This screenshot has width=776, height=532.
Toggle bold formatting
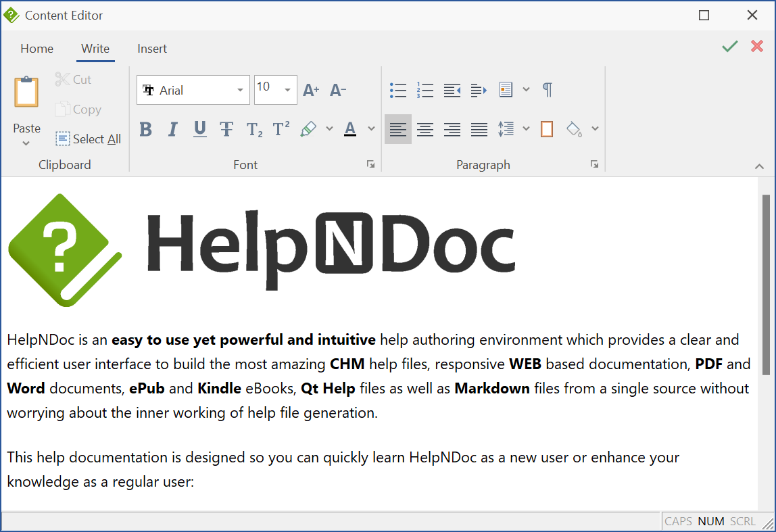pyautogui.click(x=145, y=129)
